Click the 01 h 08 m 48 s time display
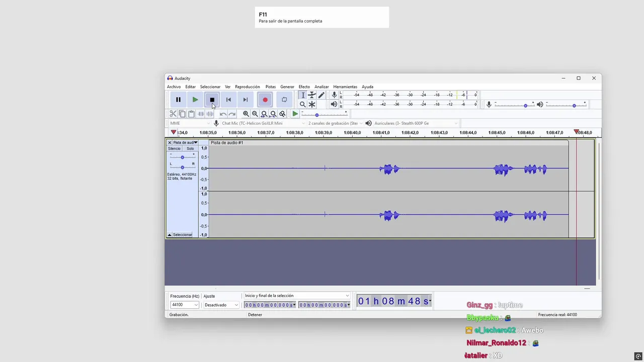644x362 pixels. (x=394, y=301)
